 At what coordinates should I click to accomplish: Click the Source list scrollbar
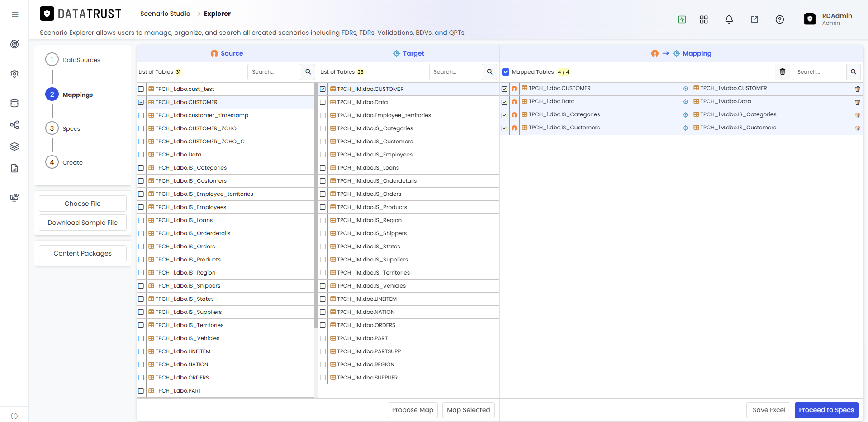[315, 205]
